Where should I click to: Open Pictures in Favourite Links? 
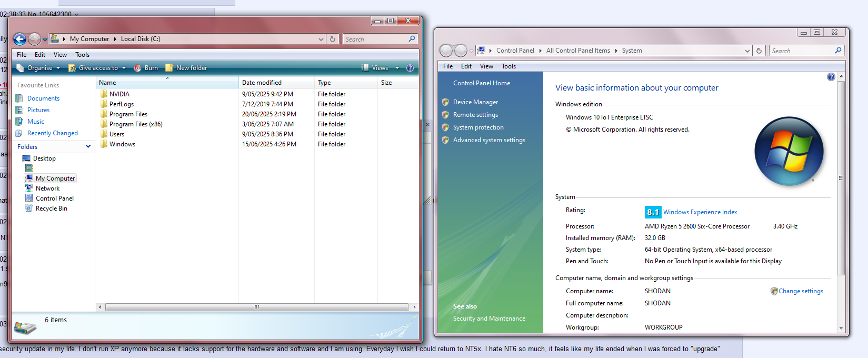[x=38, y=110]
